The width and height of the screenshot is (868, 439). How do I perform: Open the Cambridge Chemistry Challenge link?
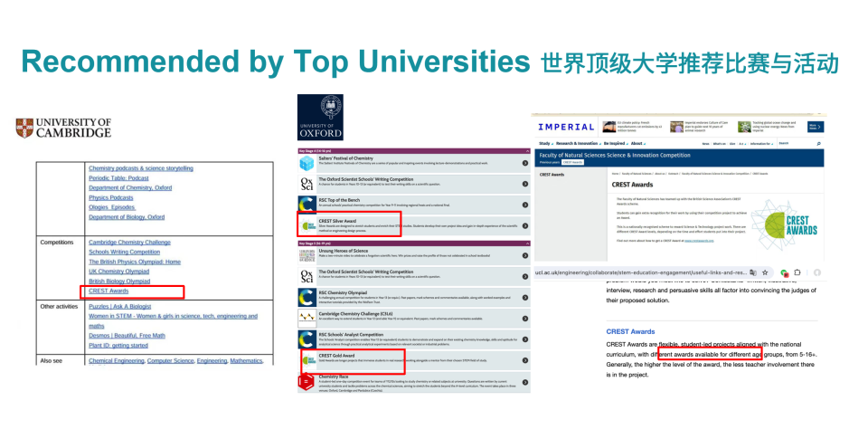129,243
